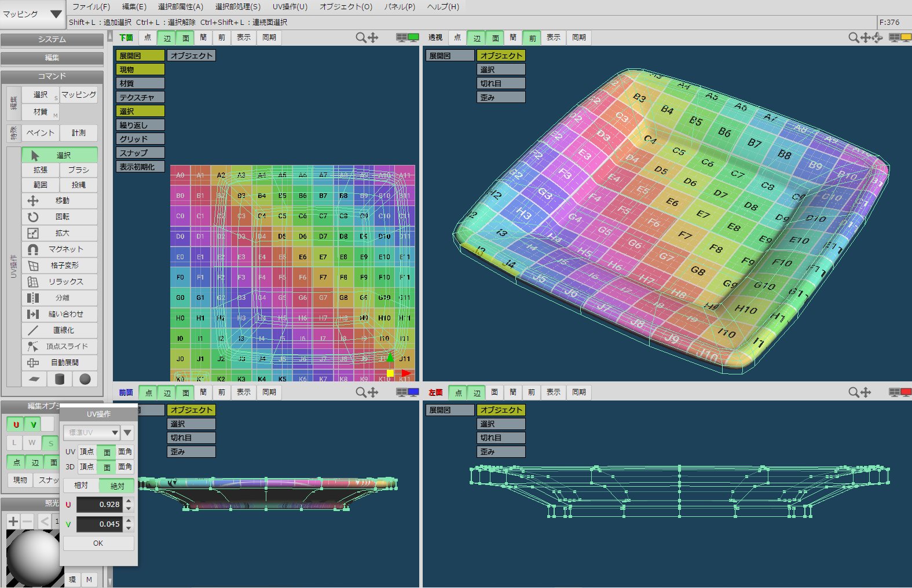The image size is (912, 588).
Task: Click green monitor icon in 下面 viewport header
Action: click(413, 38)
